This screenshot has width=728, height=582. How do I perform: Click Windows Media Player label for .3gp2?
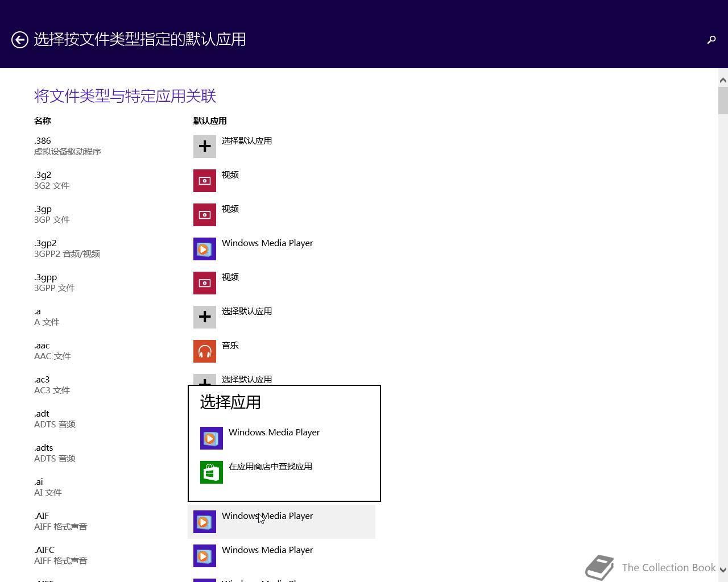point(267,243)
